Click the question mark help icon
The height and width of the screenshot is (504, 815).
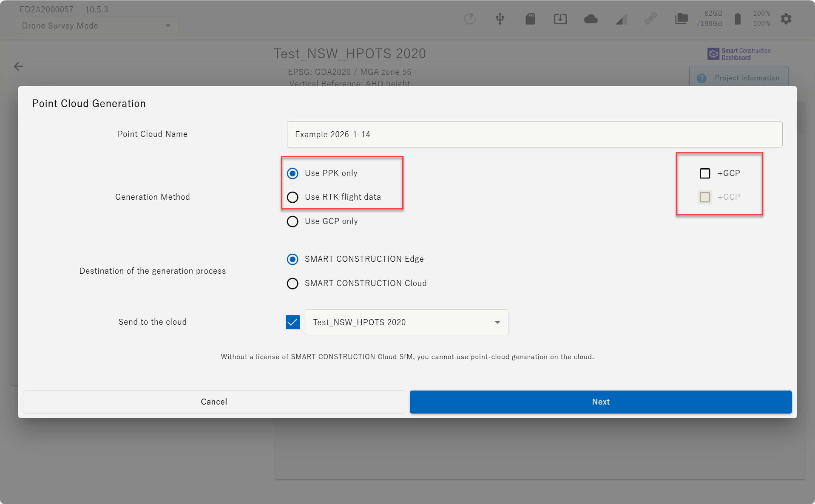click(701, 78)
